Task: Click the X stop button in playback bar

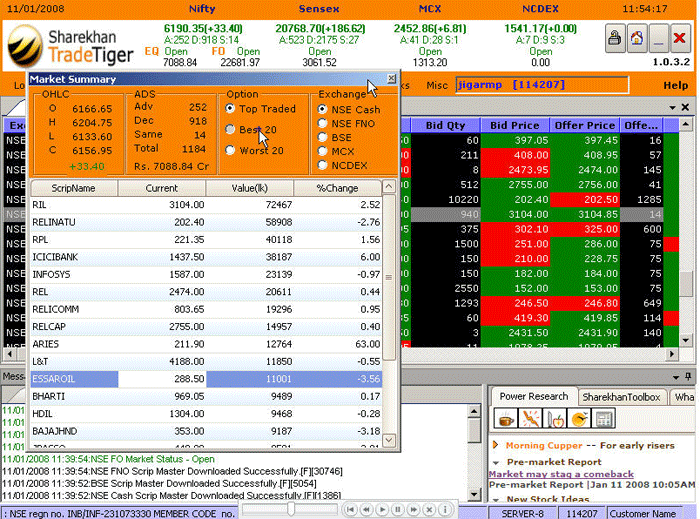Action: (429, 509)
